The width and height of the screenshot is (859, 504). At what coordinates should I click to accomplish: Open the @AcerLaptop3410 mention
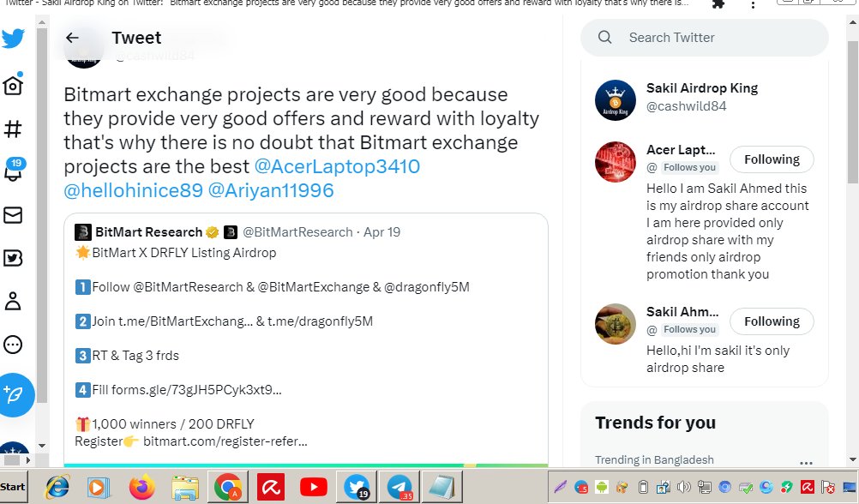(337, 166)
